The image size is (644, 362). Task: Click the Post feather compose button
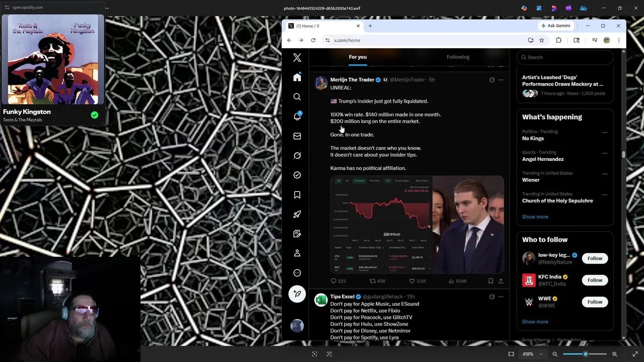297,294
